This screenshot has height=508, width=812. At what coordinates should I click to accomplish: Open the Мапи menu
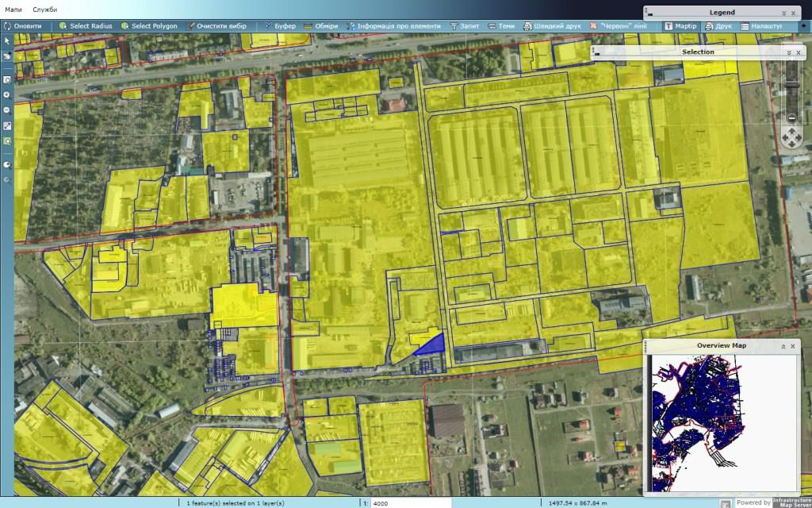coord(13,9)
